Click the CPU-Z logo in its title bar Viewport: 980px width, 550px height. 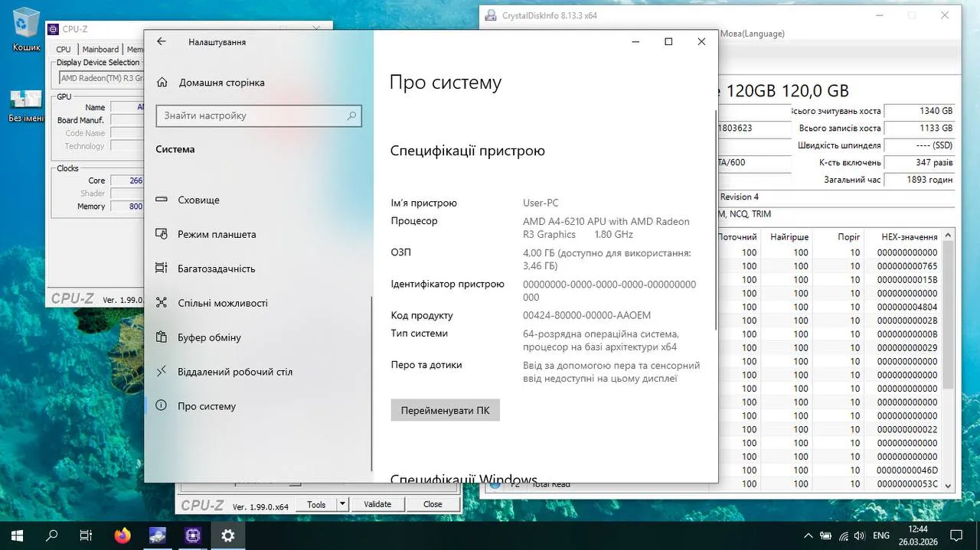[53, 29]
